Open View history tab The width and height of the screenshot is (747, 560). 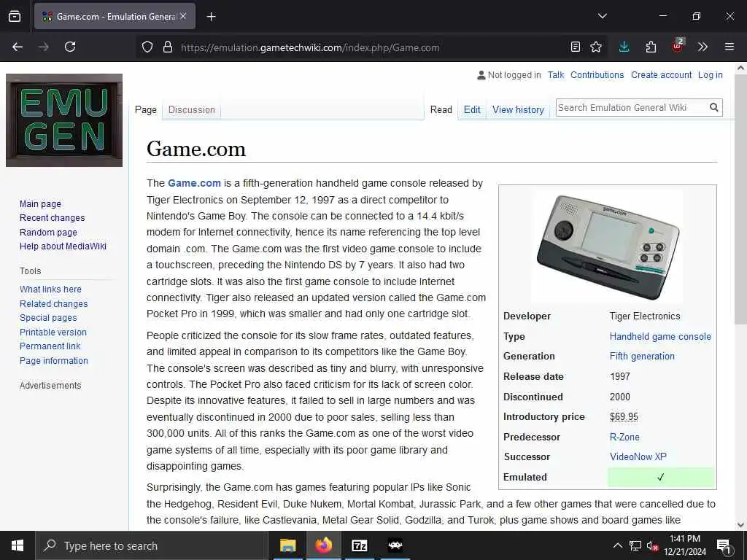[519, 109]
